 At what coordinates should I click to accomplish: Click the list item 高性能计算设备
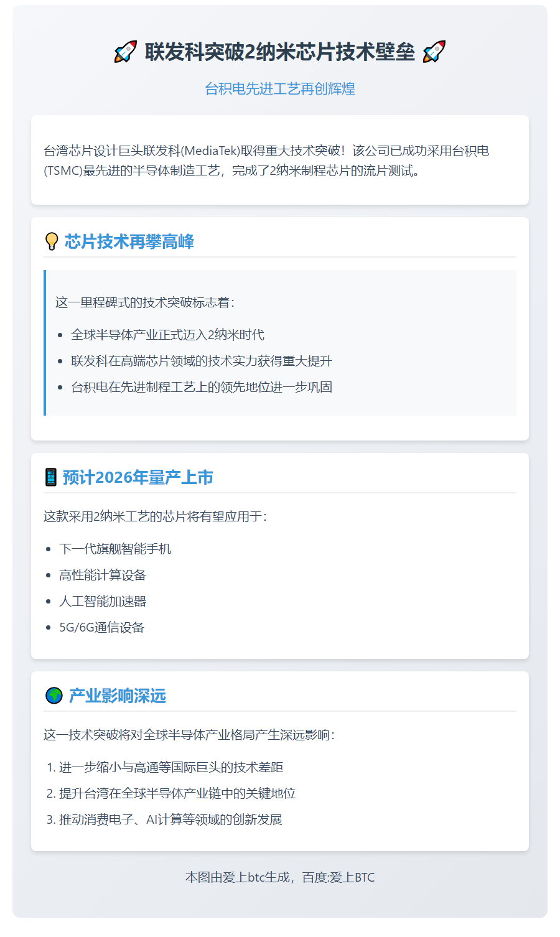103,575
